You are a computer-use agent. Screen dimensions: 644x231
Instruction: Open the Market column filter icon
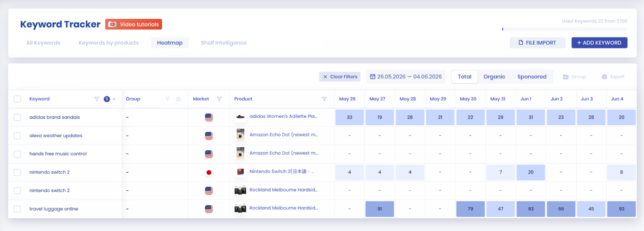click(219, 99)
